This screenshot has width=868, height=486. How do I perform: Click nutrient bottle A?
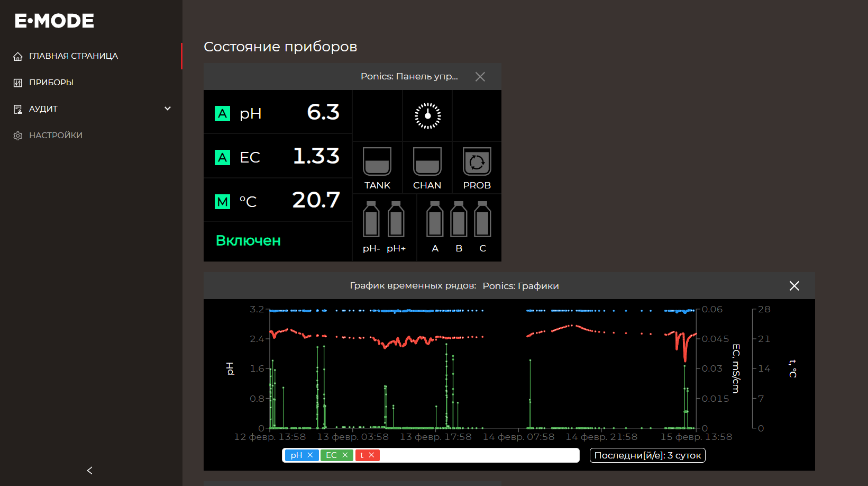pos(435,220)
